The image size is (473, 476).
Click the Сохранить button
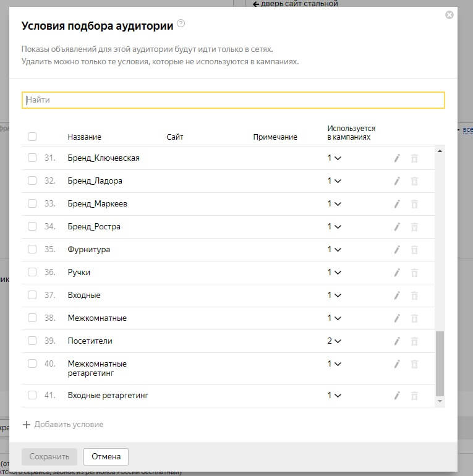click(49, 457)
